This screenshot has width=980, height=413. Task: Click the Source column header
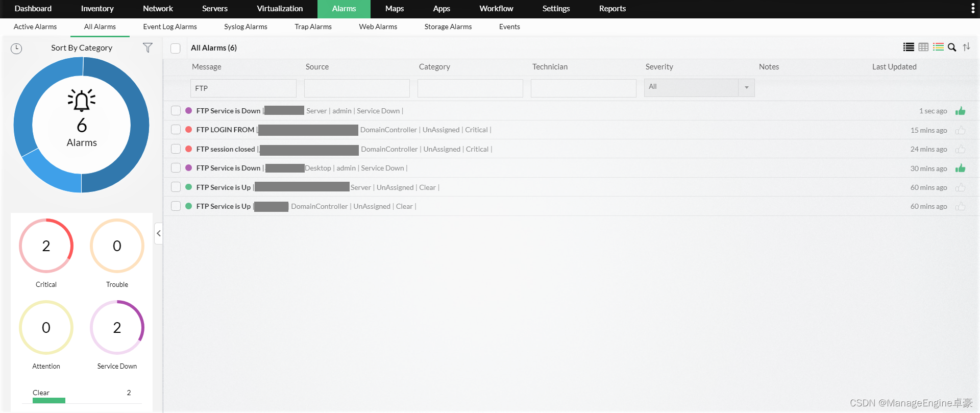coord(317,67)
